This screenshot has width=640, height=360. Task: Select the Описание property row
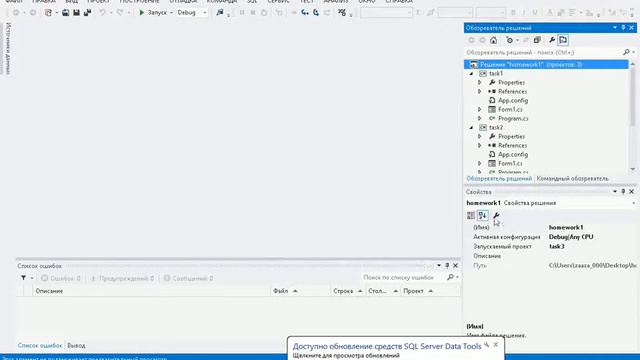coord(550,256)
